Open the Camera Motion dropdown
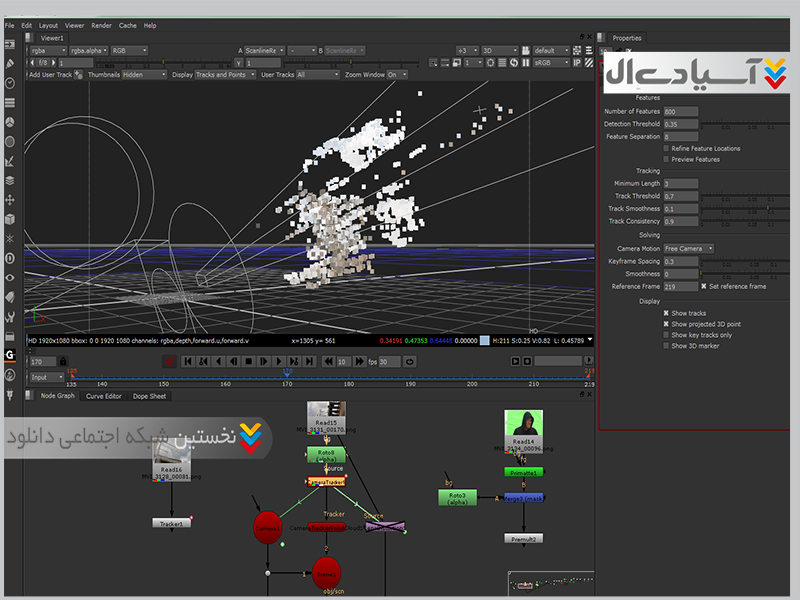The image size is (800, 600). (x=689, y=248)
